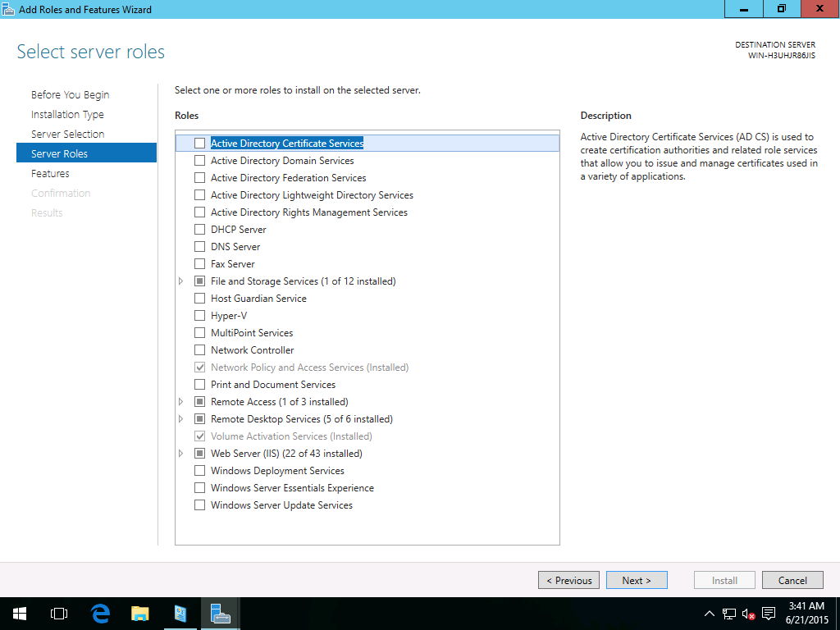This screenshot has height=630, width=840.
Task: Launch Microsoft Edge from the taskbar
Action: [x=100, y=614]
